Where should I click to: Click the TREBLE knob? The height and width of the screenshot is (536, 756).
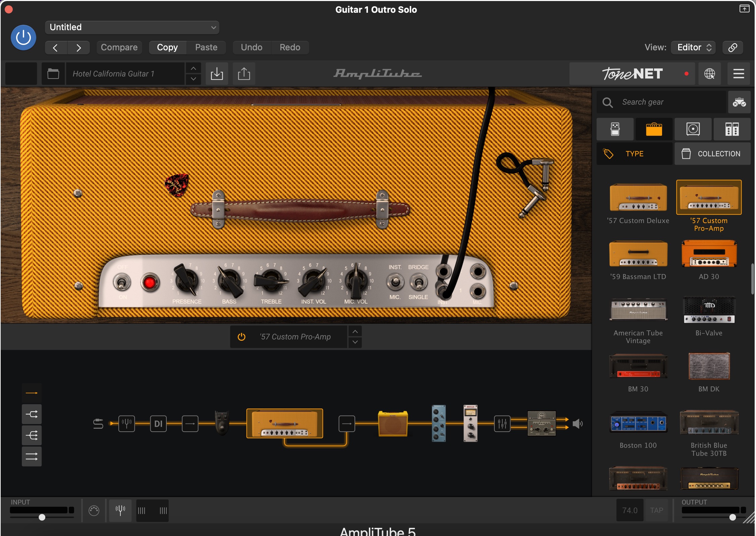[x=271, y=280]
